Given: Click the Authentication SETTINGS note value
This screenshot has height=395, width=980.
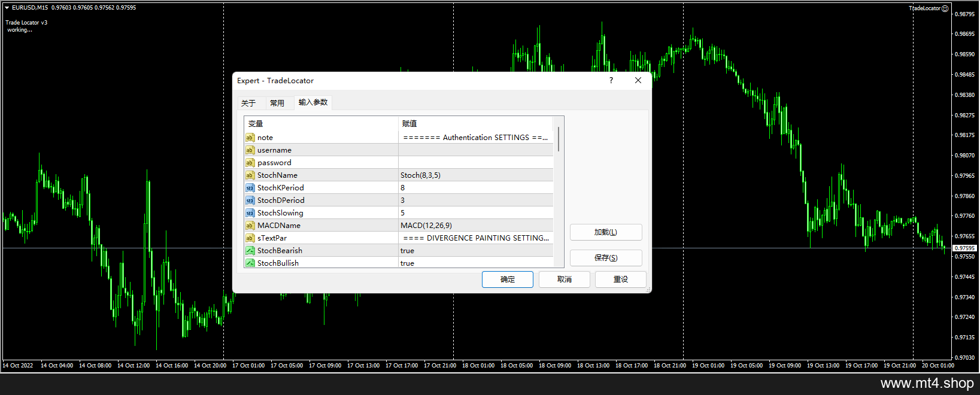Looking at the screenshot, I should (476, 138).
